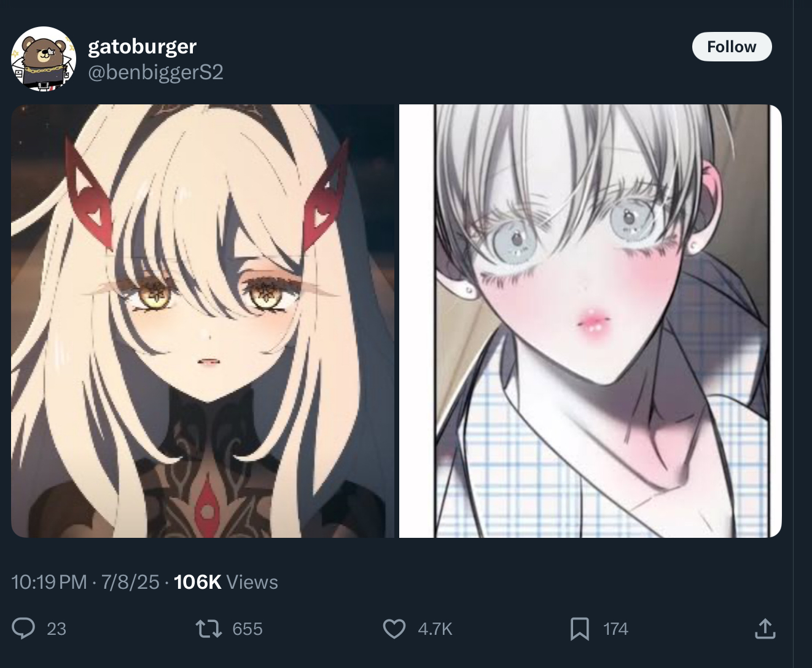The height and width of the screenshot is (668, 812).
Task: Open the blonde horned character image
Action: click(x=203, y=321)
